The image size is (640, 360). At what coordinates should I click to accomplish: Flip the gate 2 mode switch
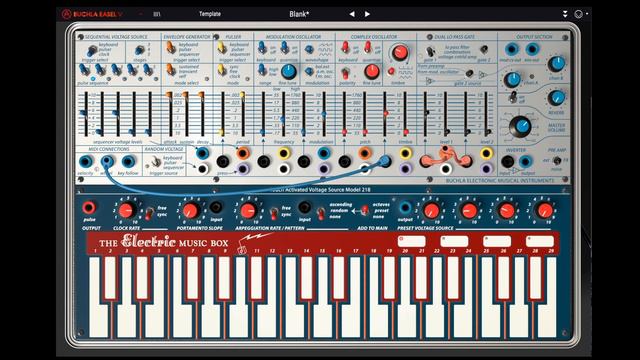click(x=484, y=49)
